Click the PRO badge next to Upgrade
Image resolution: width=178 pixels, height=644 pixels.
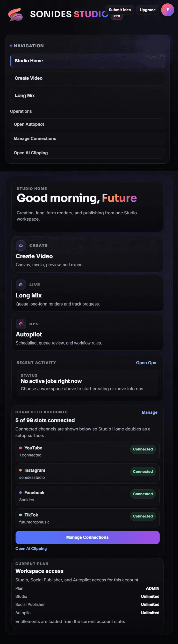[x=117, y=16]
